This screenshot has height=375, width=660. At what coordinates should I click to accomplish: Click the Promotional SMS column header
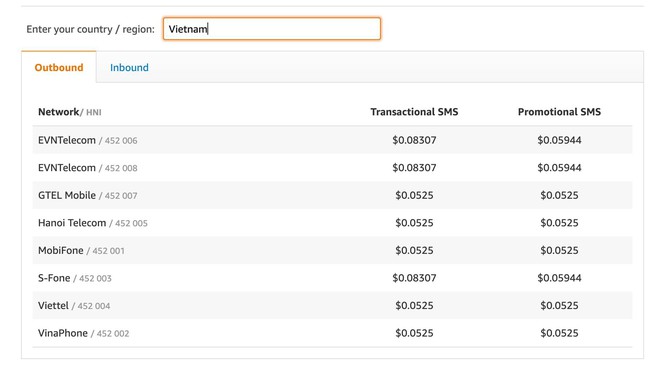pos(559,112)
